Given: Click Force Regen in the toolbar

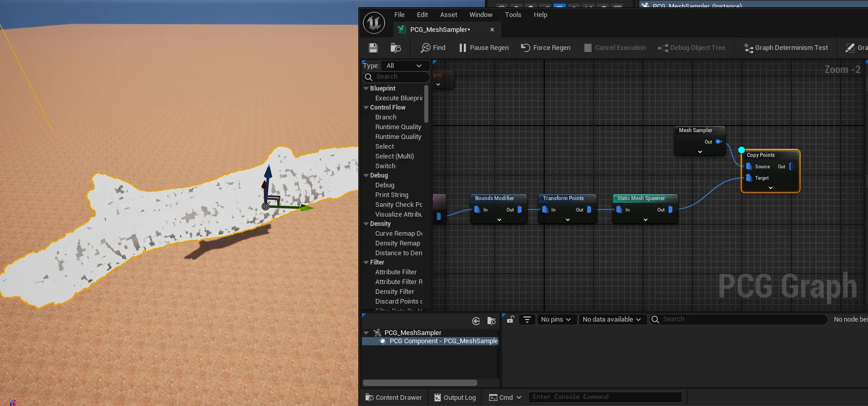Looking at the screenshot, I should [x=546, y=48].
